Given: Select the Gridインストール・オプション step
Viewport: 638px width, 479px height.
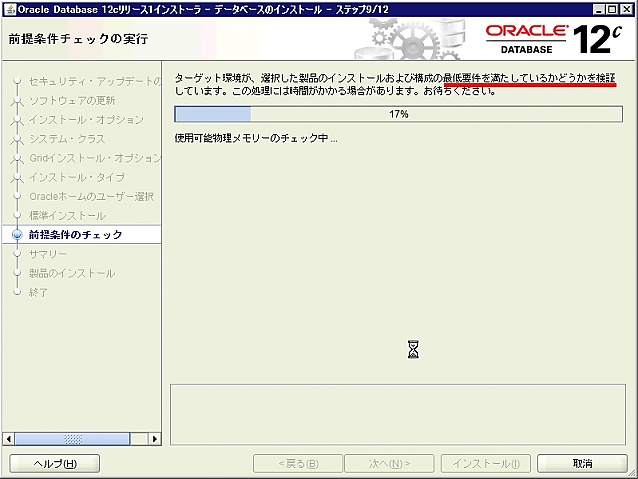Looking at the screenshot, I should pyautogui.click(x=95, y=158).
